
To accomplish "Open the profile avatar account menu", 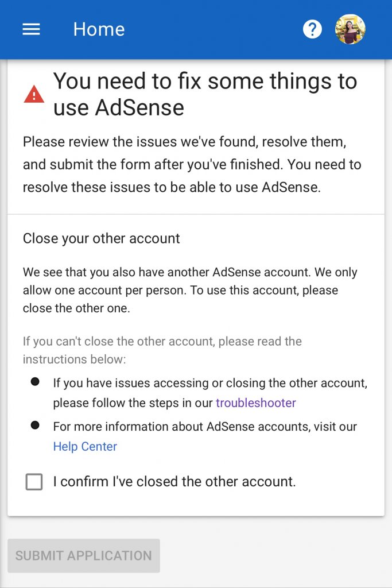I will click(x=350, y=29).
